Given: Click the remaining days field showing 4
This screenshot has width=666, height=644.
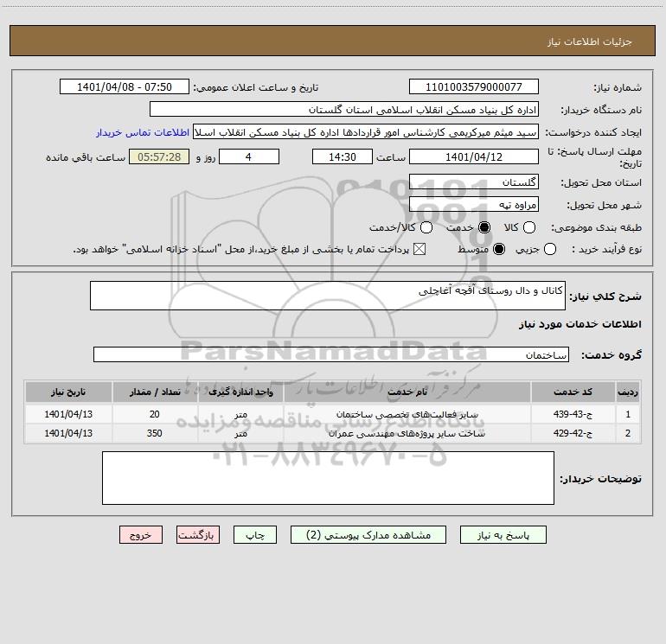Looking at the screenshot, I should pos(249,156).
